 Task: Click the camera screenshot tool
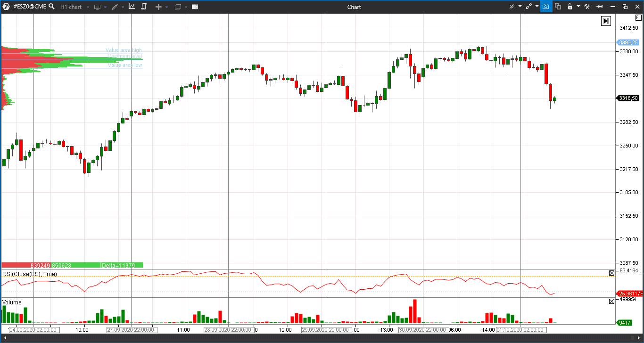pyautogui.click(x=545, y=7)
